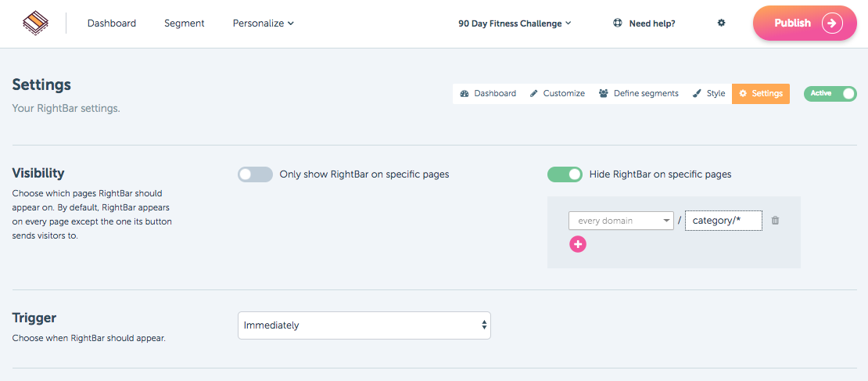Click the paintbrush Style icon

coord(698,94)
